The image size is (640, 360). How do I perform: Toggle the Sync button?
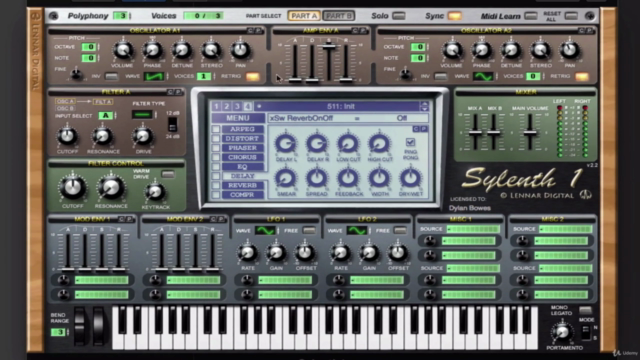tap(454, 16)
